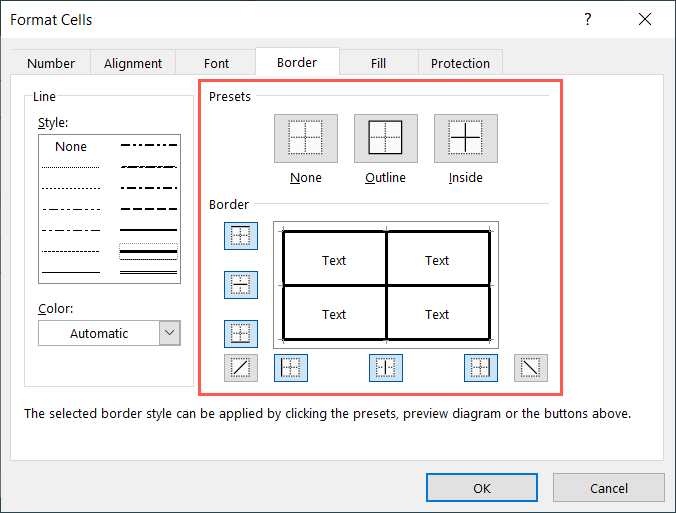The width and height of the screenshot is (676, 513).
Task: Click the OK button
Action: (x=482, y=488)
